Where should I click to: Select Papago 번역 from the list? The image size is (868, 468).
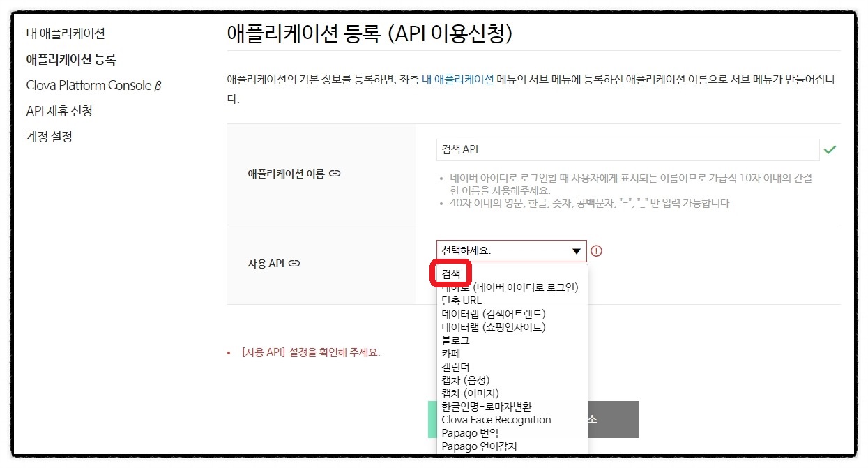click(470, 432)
